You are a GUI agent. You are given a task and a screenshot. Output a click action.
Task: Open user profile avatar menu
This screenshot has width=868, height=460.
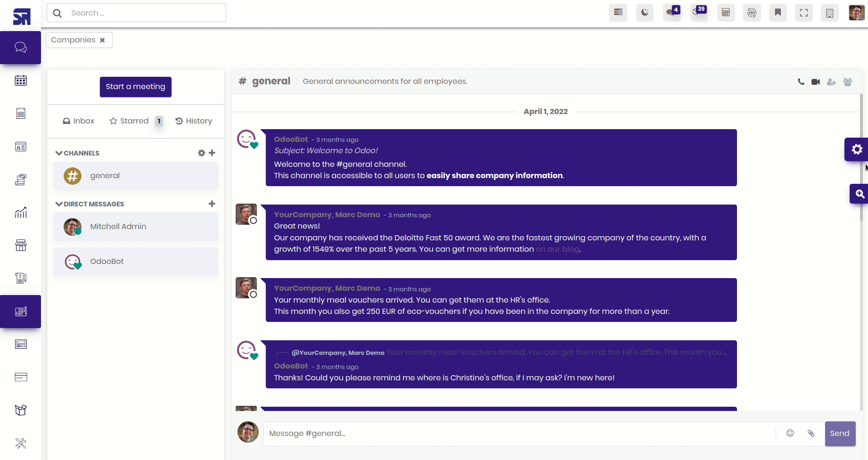point(857,13)
